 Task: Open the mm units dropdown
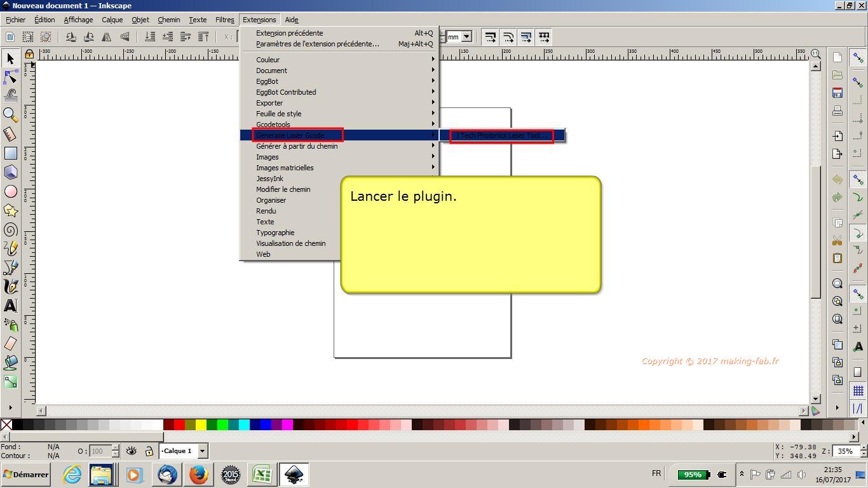pyautogui.click(x=466, y=37)
